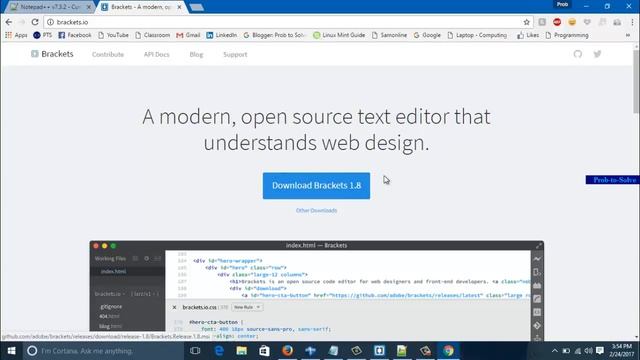This screenshot has height=360, width=640.
Task: Open the LinkedIn bookmark
Action: 222,35
